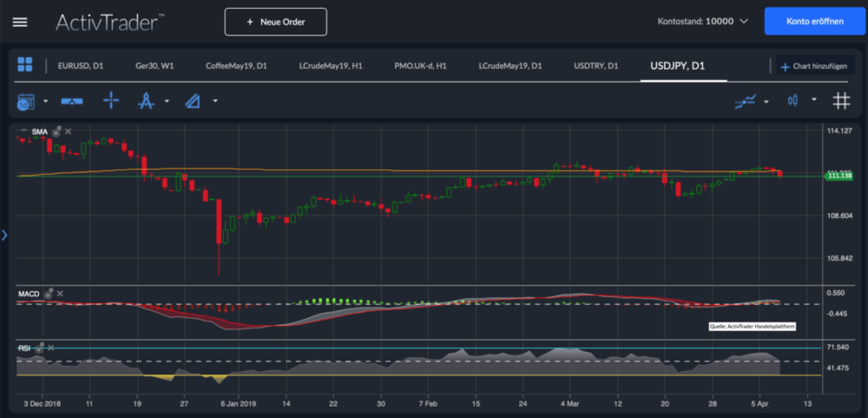868x418 pixels.
Task: Switch to the USDTRY, D1 chart tab
Action: tap(595, 65)
